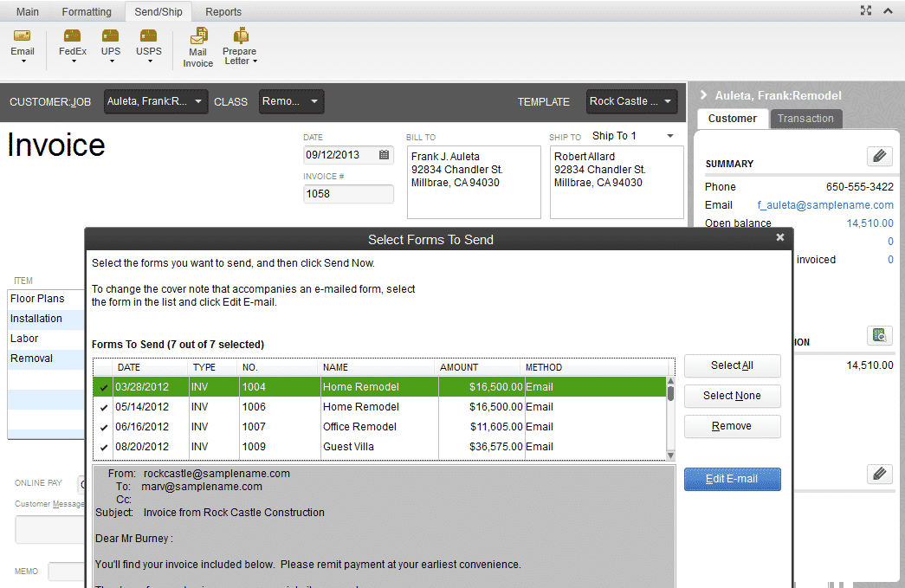The image size is (905, 588).
Task: Click the Memo input field
Action: click(67, 572)
